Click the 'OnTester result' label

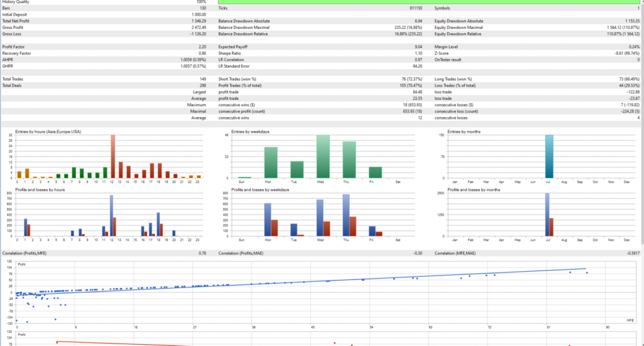click(x=448, y=60)
